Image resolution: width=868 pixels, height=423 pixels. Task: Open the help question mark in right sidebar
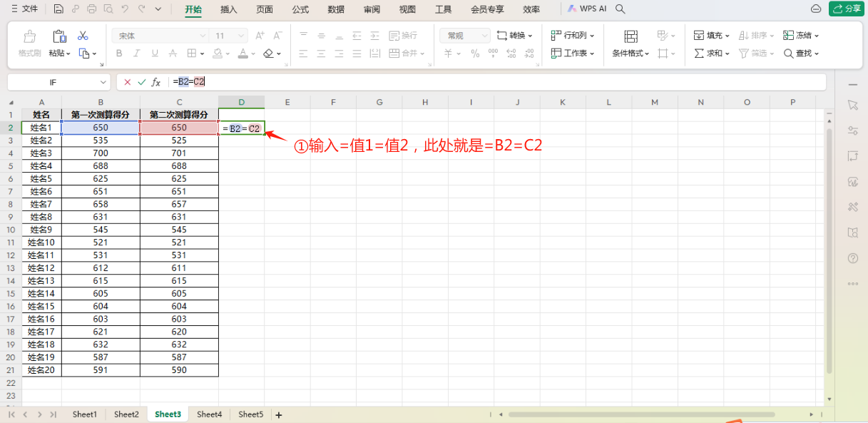[853, 258]
